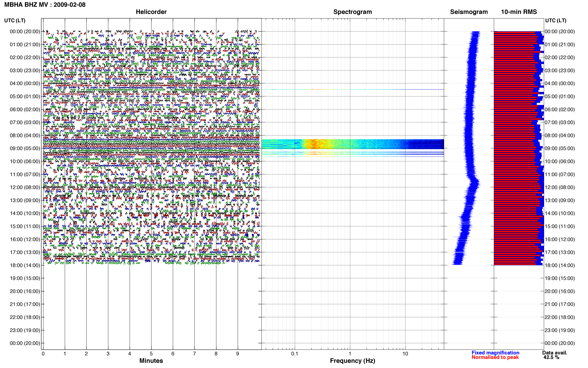This screenshot has height=368, width=588.
Task: Click the right 10:00 (06:00) time label
Action: (560, 161)
